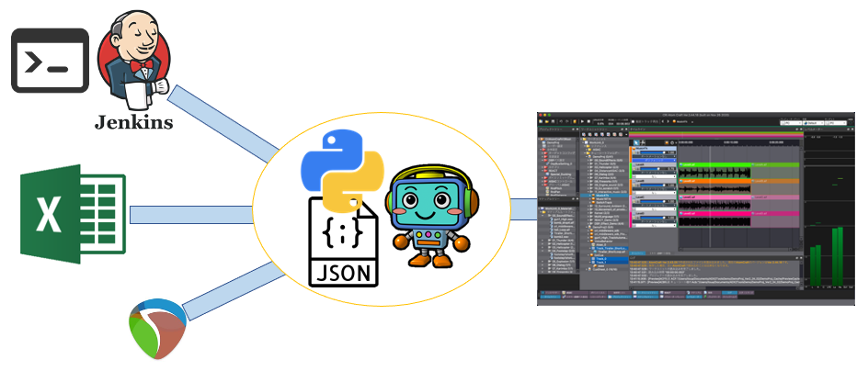Float the project tree panel with its header icon
The height and width of the screenshot is (371, 868).
click(573, 129)
